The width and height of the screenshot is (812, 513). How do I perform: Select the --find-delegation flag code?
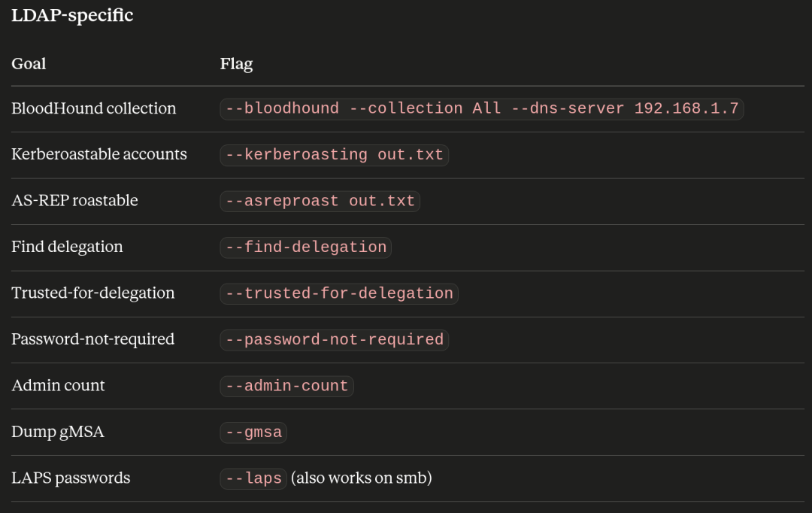pos(305,247)
